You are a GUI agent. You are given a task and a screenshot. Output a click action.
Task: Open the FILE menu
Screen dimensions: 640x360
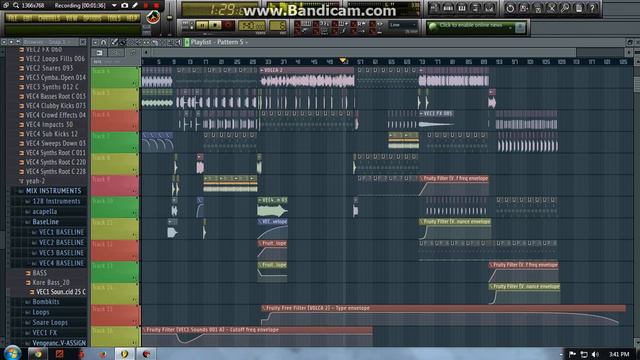[x=13, y=18]
